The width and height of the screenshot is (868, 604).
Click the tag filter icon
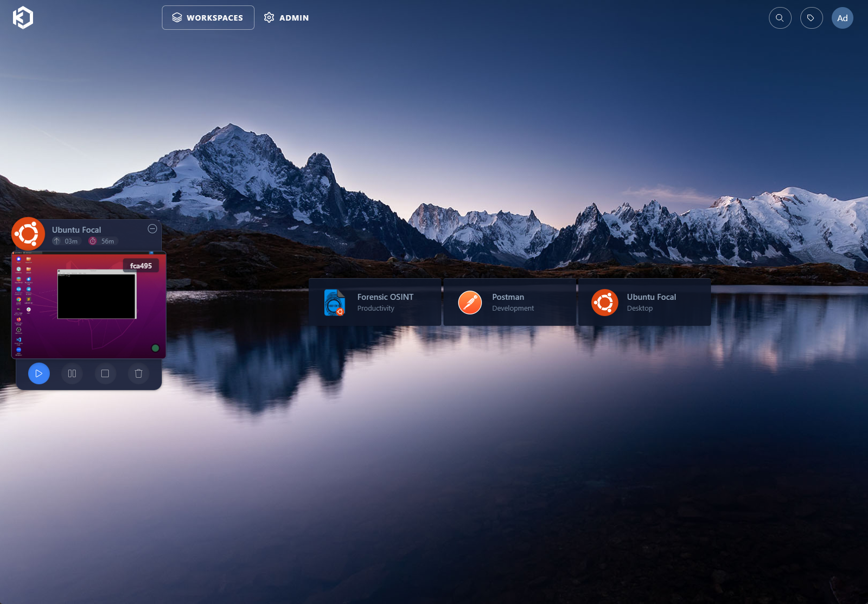811,18
